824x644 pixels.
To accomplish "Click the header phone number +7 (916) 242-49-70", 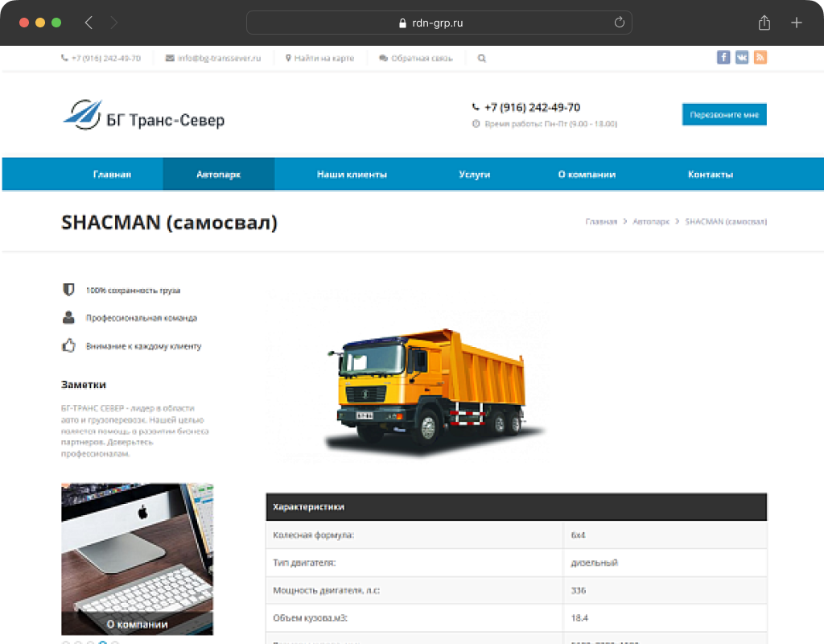I will 532,107.
